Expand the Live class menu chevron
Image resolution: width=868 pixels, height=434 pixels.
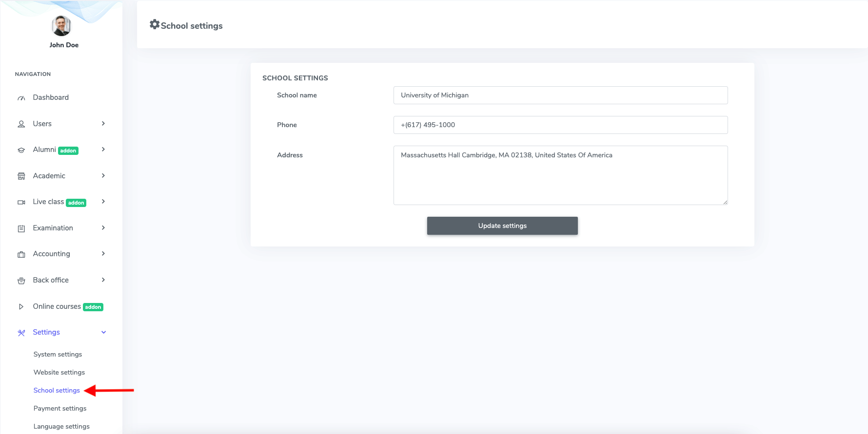(x=103, y=202)
